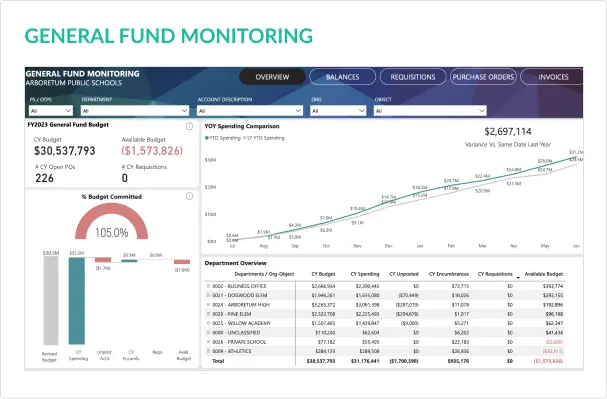The image size is (607, 399).
Task: Click the Department Overview title
Action: tap(235, 263)
